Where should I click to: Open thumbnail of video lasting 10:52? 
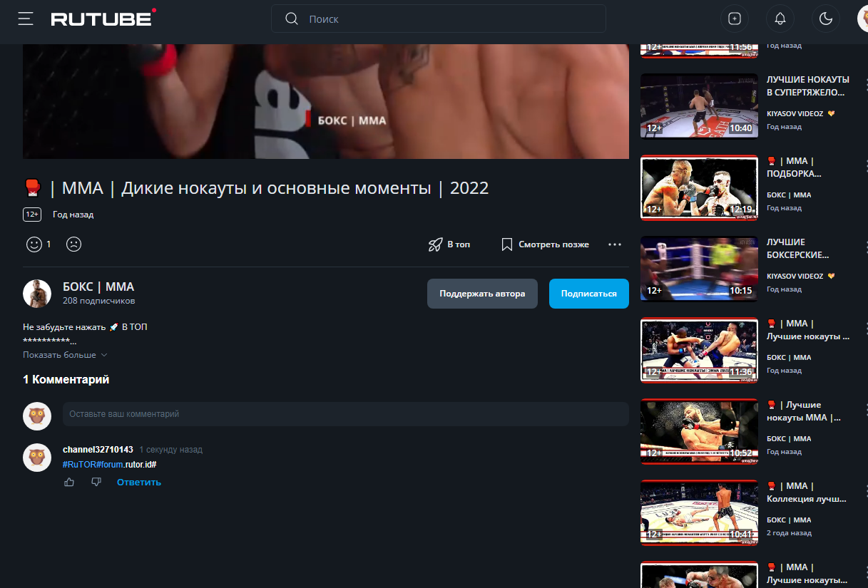point(699,431)
